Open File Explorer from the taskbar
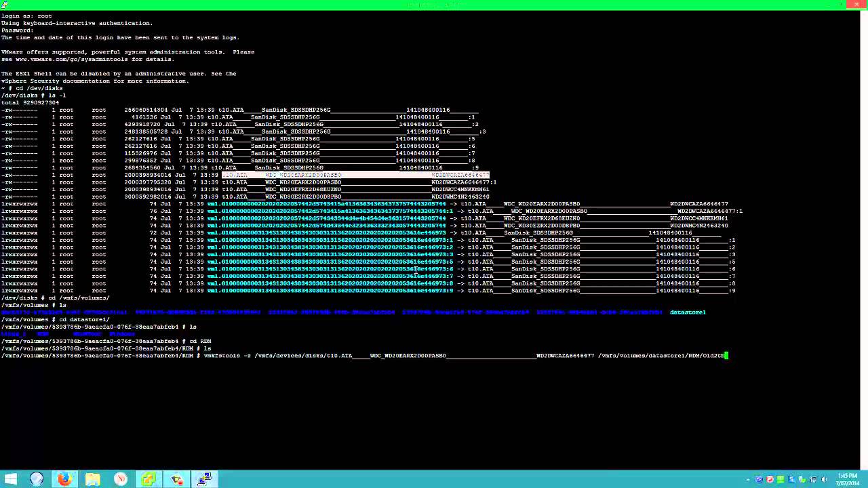This screenshot has width=868, height=488. tap(92, 479)
